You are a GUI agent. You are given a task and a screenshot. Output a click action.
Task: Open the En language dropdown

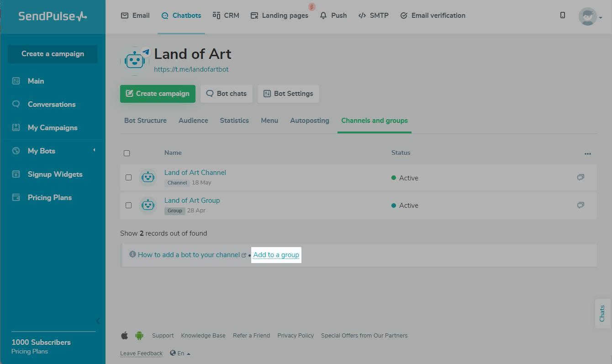[180, 353]
